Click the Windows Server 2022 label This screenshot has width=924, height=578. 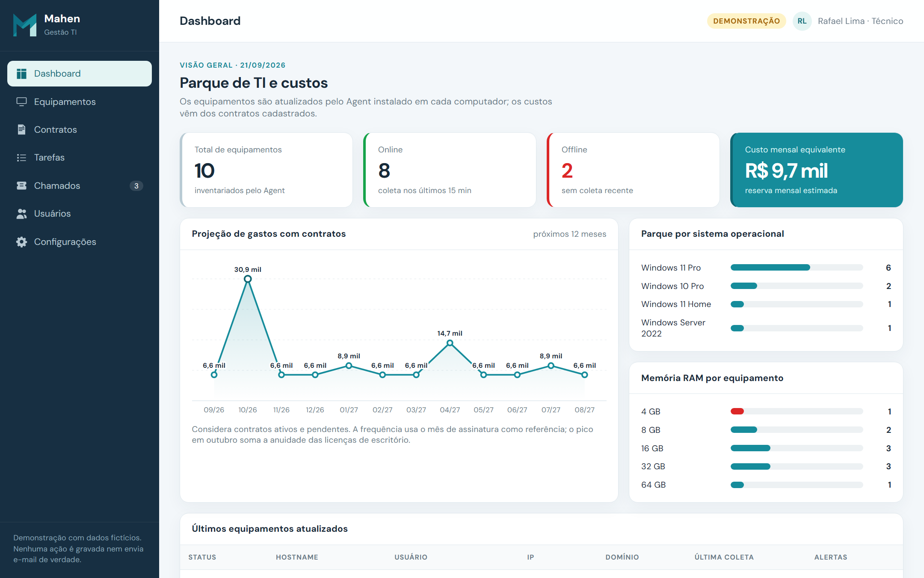click(x=673, y=328)
